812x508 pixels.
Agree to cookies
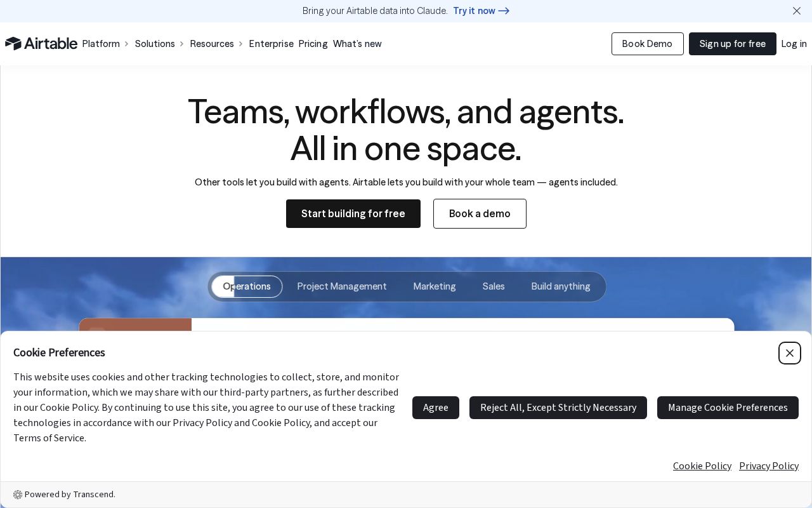(x=436, y=408)
